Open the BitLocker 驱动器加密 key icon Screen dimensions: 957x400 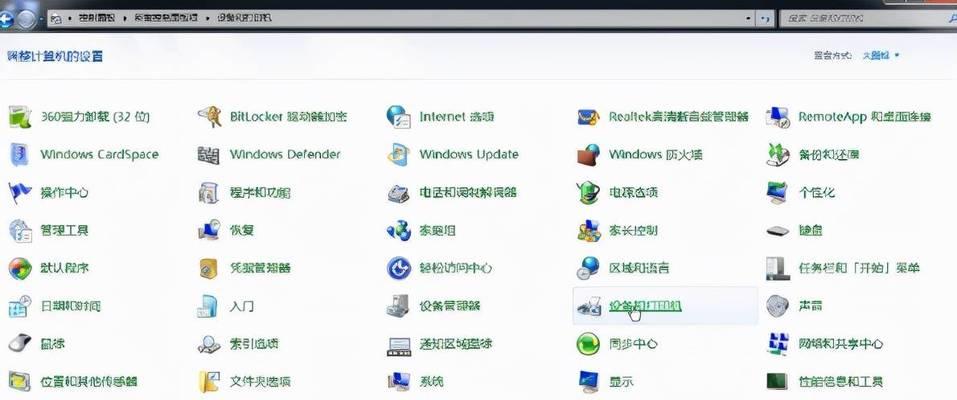[x=209, y=116]
